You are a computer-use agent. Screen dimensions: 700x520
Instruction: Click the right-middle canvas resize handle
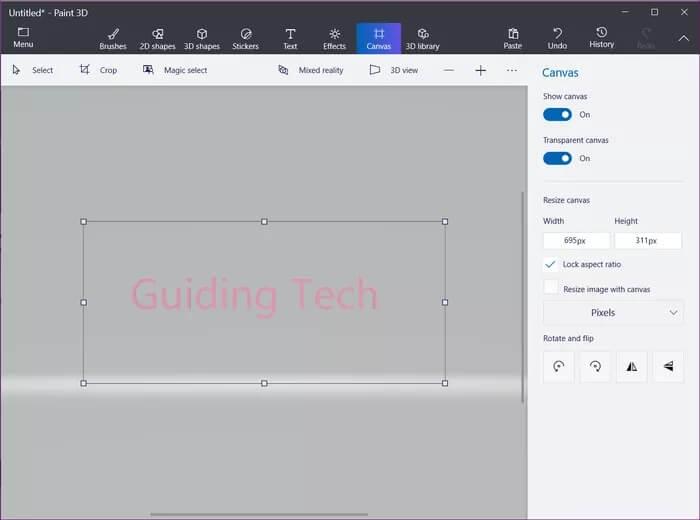[445, 302]
